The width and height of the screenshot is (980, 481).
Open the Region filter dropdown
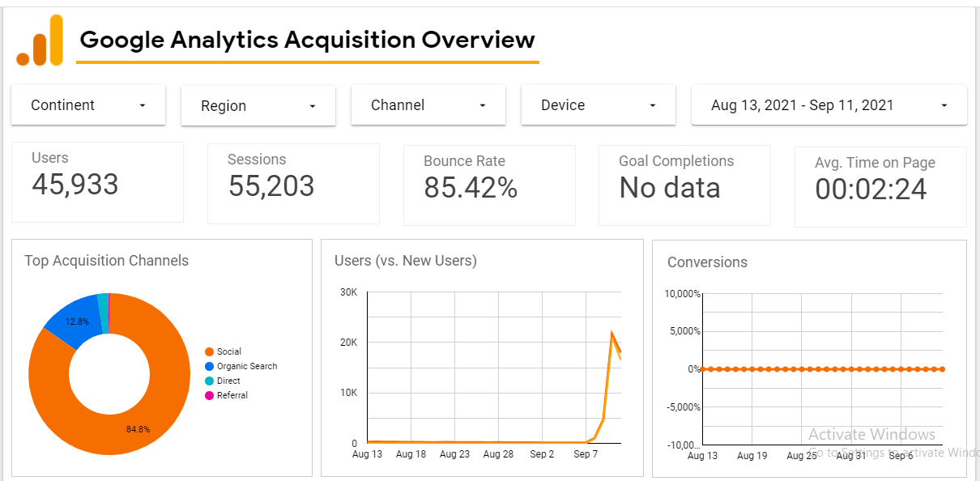(x=258, y=106)
